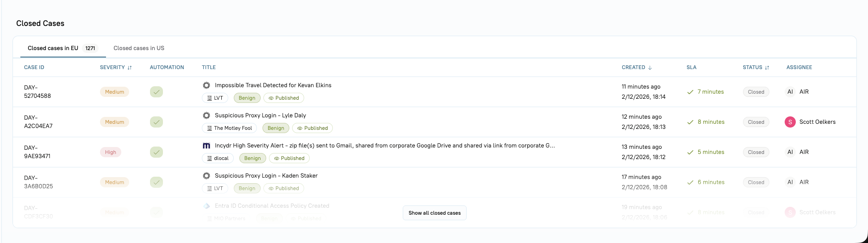Sort cases by Severity column
Screen dimensions: 868x243
click(x=130, y=68)
